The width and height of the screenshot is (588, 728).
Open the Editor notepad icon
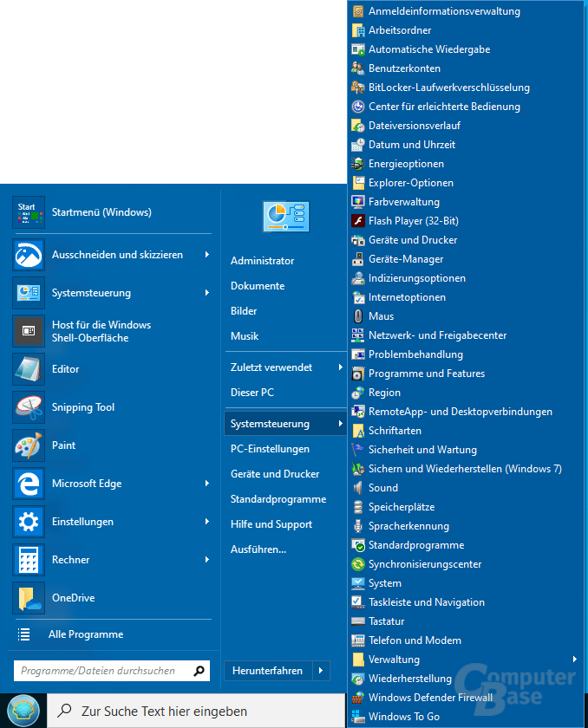[29, 369]
